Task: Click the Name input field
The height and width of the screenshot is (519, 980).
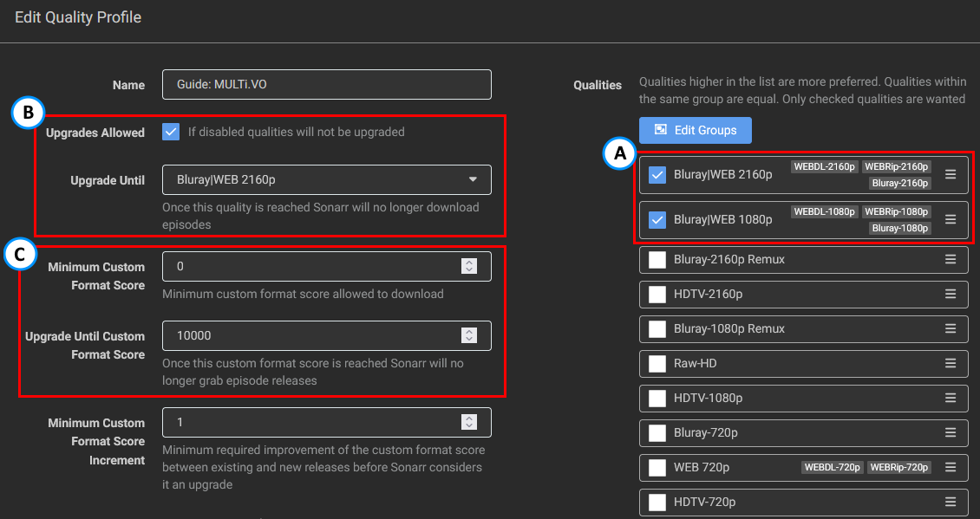Action: pos(326,85)
